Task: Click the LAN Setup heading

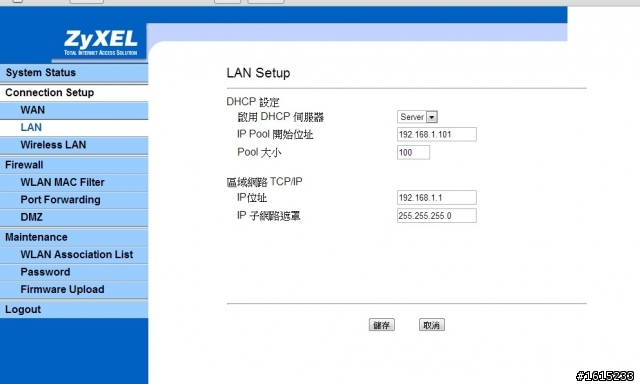Action: 258,73
